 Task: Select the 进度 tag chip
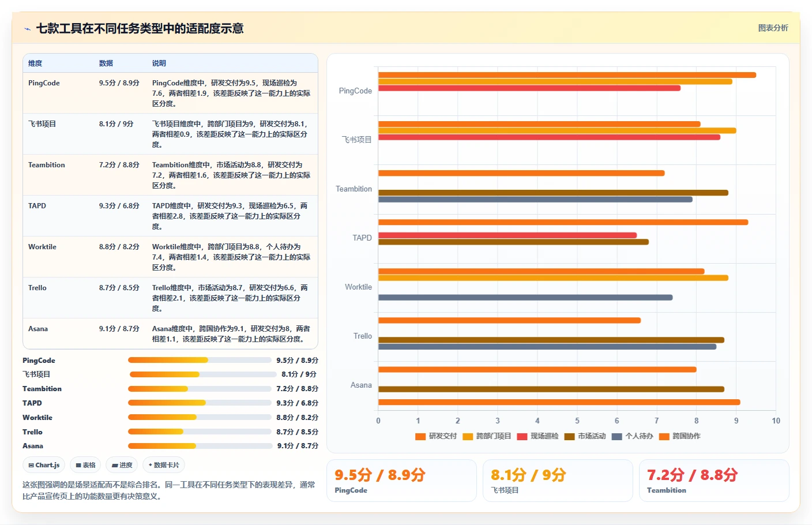(122, 465)
